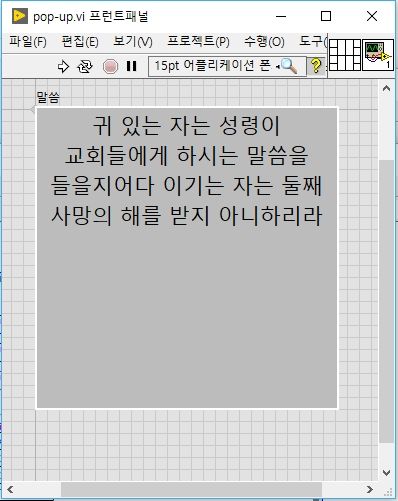Open the 보기(V) menu
The width and height of the screenshot is (398, 501).
pyautogui.click(x=133, y=42)
